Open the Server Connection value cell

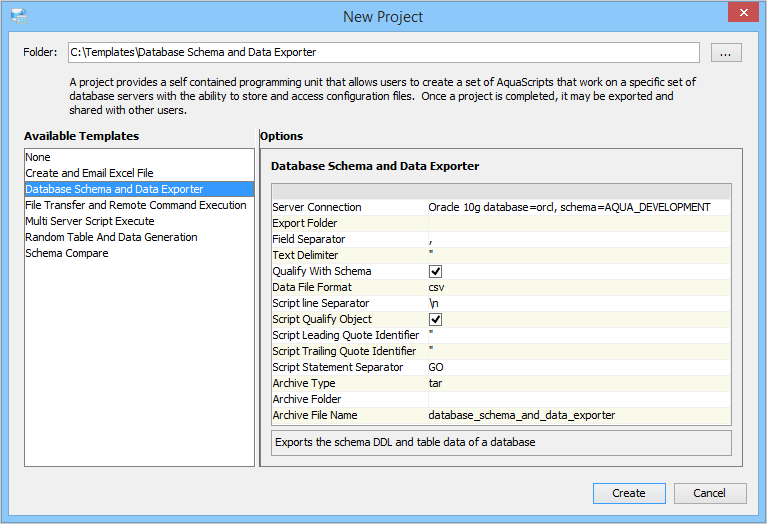click(569, 207)
